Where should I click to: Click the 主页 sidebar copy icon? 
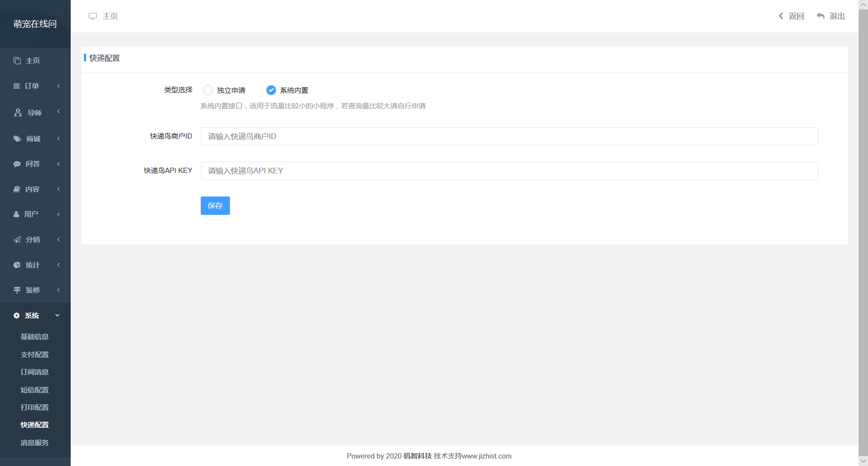click(x=17, y=61)
